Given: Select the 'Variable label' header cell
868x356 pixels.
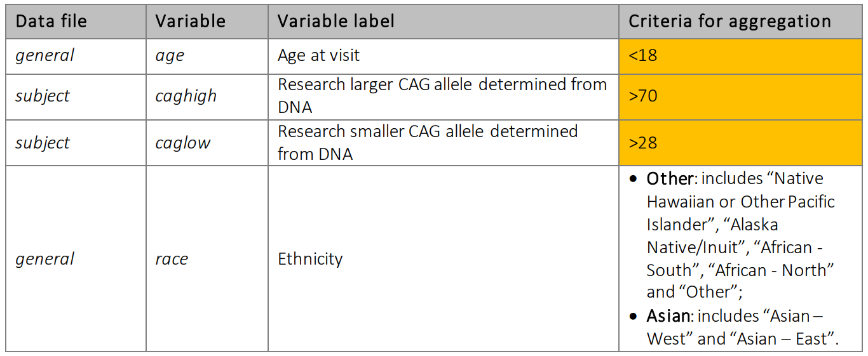Looking at the screenshot, I should click(443, 21).
